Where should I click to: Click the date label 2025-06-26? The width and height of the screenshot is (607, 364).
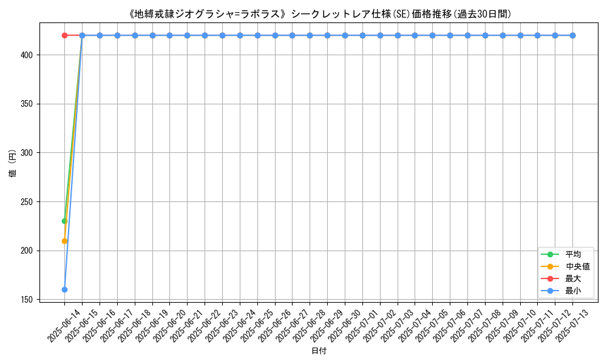click(x=274, y=326)
